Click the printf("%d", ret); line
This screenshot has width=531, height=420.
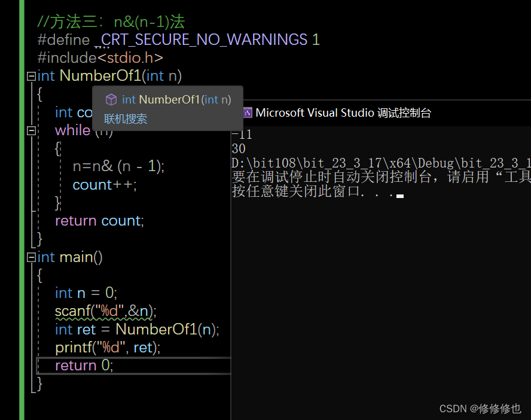[x=108, y=348]
